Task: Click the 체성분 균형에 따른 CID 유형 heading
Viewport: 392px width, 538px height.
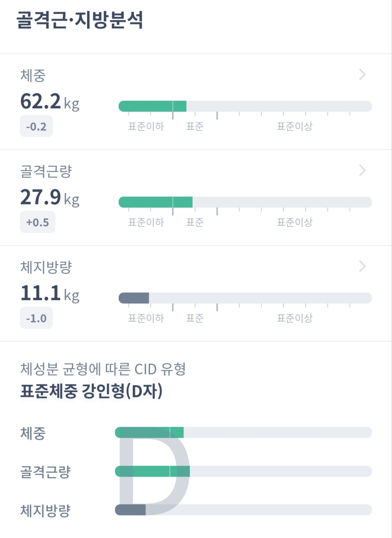Action: tap(103, 369)
